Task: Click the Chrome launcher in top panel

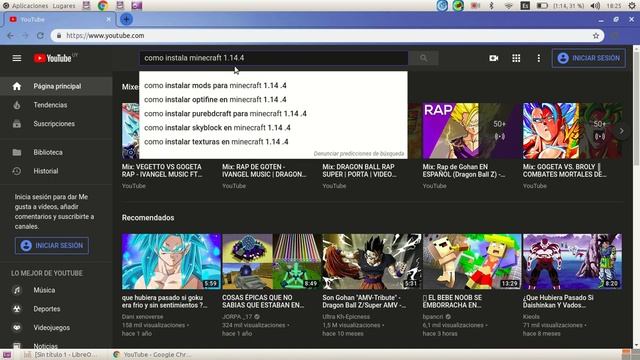Action: [102, 5]
